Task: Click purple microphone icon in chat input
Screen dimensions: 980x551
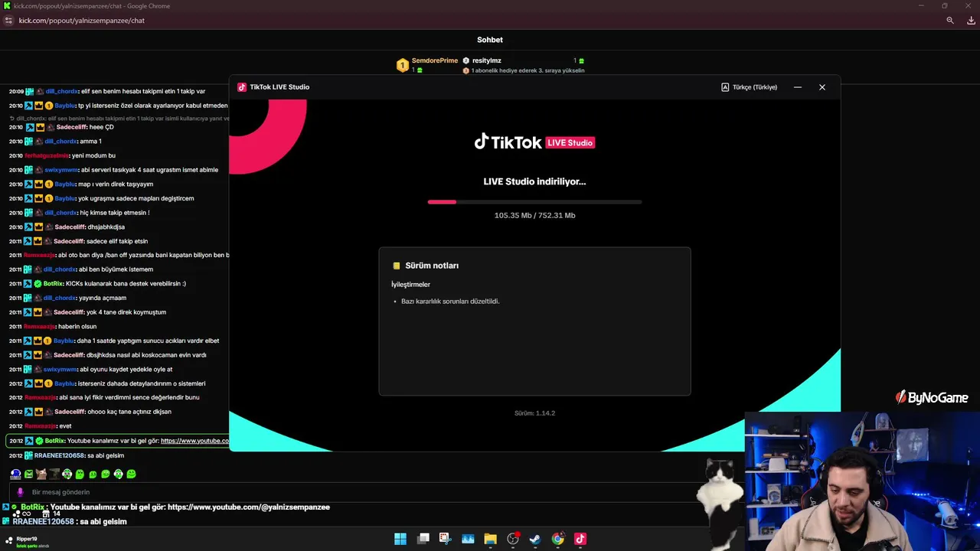Action: (x=21, y=492)
